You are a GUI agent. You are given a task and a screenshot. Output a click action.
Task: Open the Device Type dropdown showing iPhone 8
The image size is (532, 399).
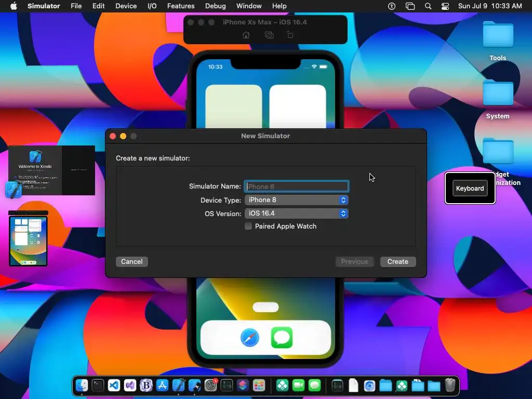click(x=297, y=200)
